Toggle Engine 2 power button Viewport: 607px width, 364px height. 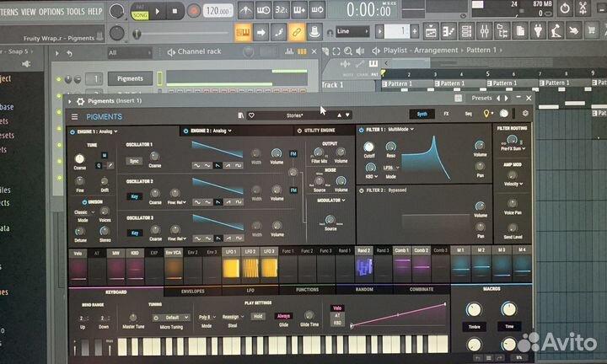[x=185, y=131]
